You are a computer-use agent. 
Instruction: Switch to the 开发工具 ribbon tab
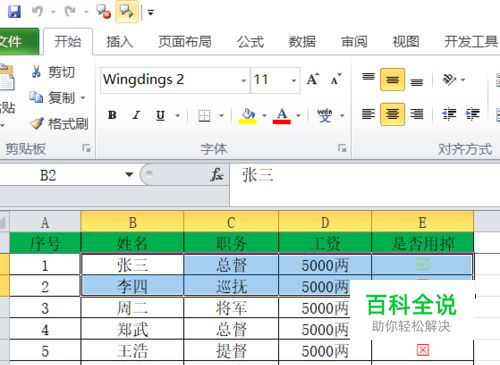click(471, 42)
